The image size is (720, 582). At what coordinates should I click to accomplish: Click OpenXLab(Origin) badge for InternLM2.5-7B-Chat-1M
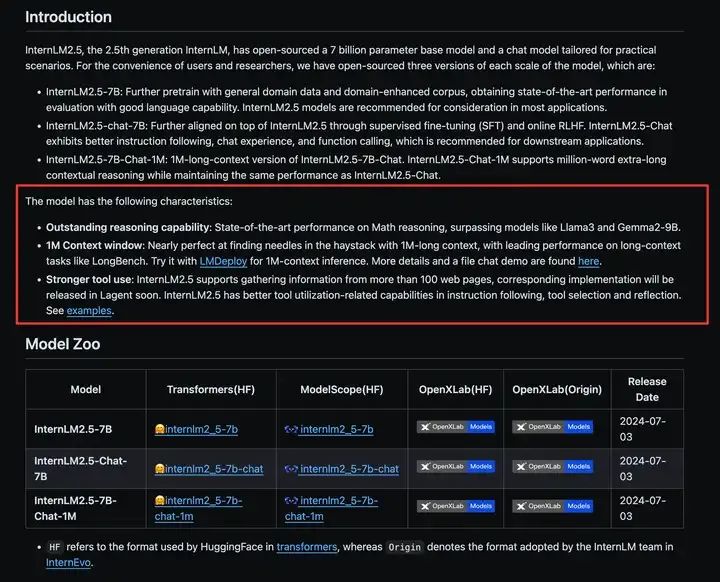click(x=552, y=506)
